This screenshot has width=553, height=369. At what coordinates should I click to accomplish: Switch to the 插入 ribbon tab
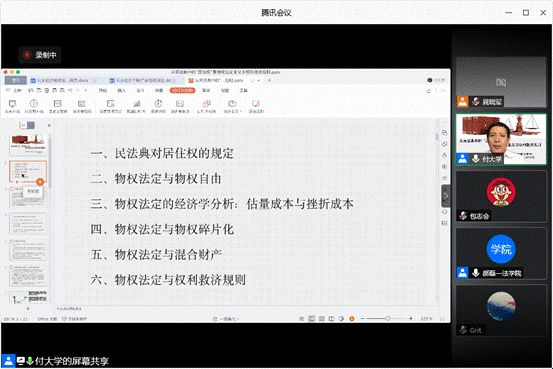coord(121,91)
